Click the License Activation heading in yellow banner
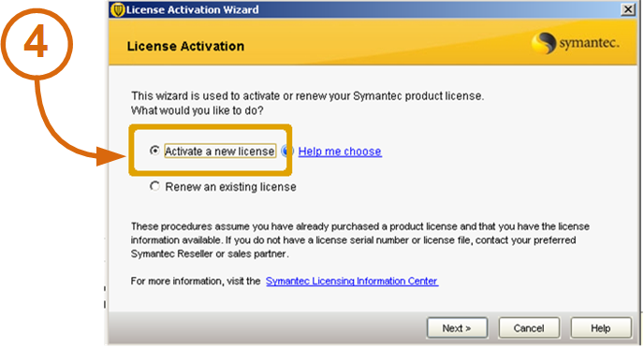Screen dimensions: 644x347 (185, 47)
